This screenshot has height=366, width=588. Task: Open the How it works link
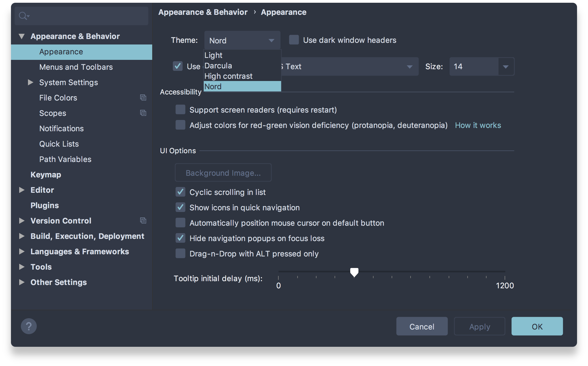(478, 125)
